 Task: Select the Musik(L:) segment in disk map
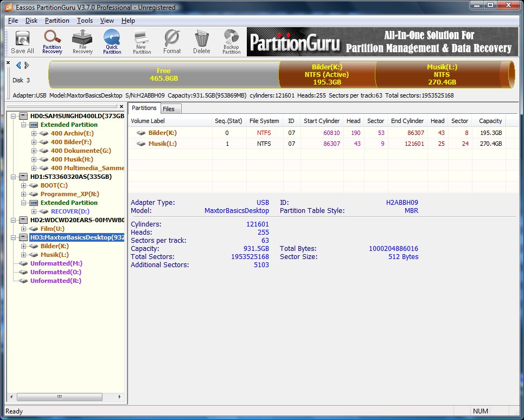pos(442,75)
